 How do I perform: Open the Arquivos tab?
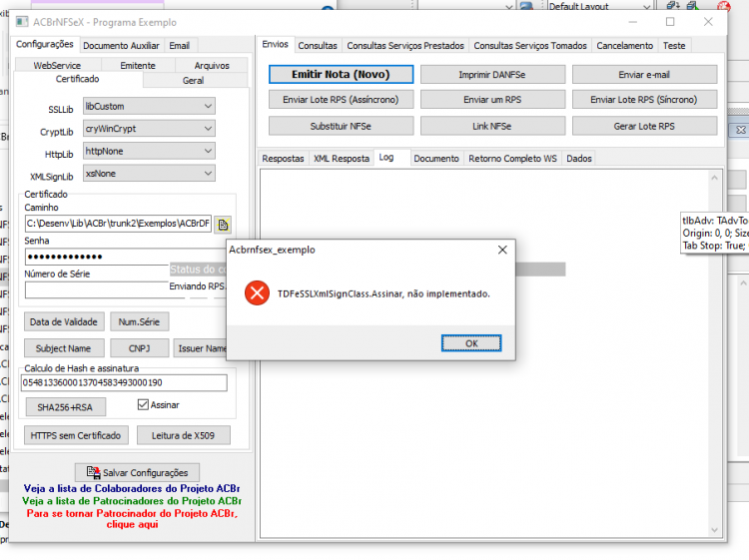pyautogui.click(x=212, y=66)
